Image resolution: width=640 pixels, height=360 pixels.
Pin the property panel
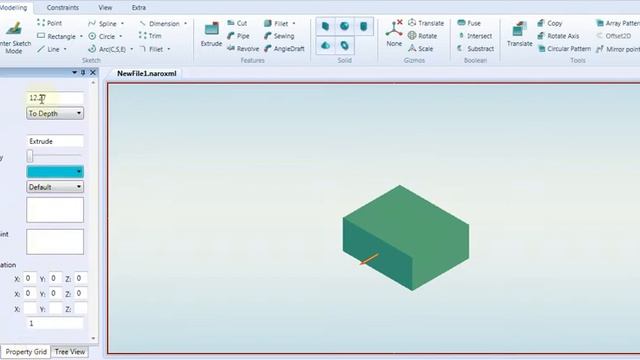click(x=83, y=72)
